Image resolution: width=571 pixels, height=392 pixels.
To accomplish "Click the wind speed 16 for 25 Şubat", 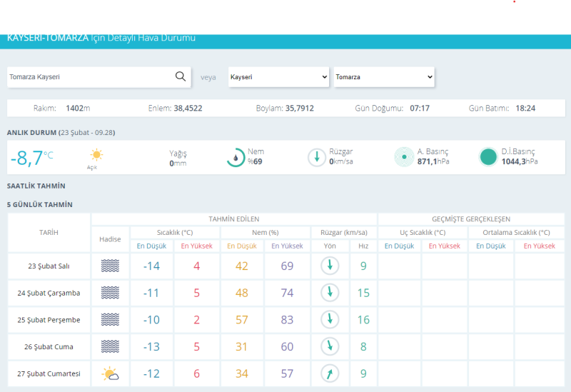I will pyautogui.click(x=363, y=320).
